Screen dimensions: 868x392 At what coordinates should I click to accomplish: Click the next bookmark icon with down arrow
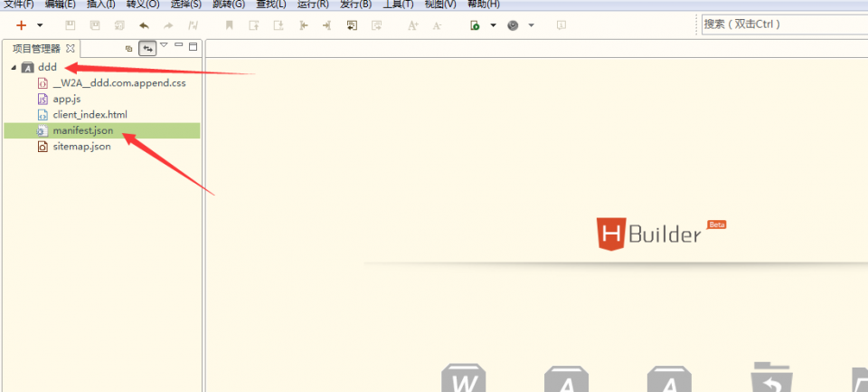[x=278, y=25]
